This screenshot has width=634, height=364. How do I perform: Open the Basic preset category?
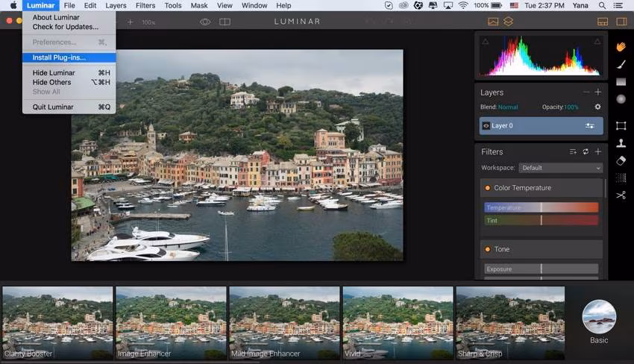click(x=599, y=322)
